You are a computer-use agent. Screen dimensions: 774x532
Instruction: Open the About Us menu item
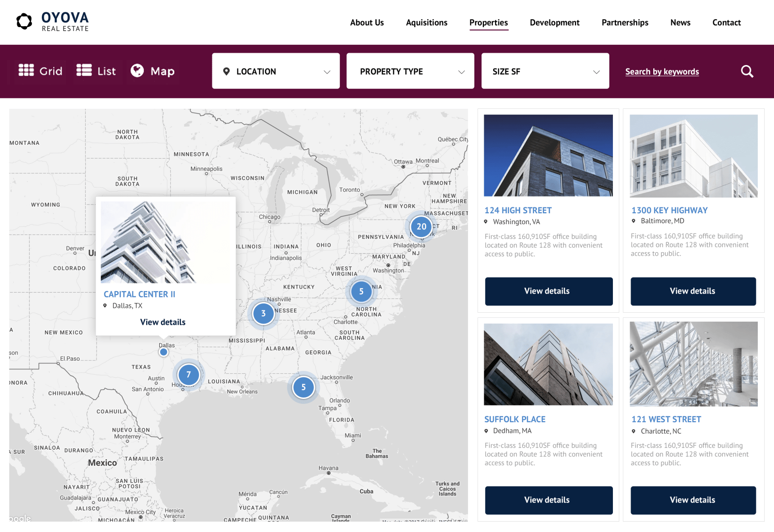367,23
